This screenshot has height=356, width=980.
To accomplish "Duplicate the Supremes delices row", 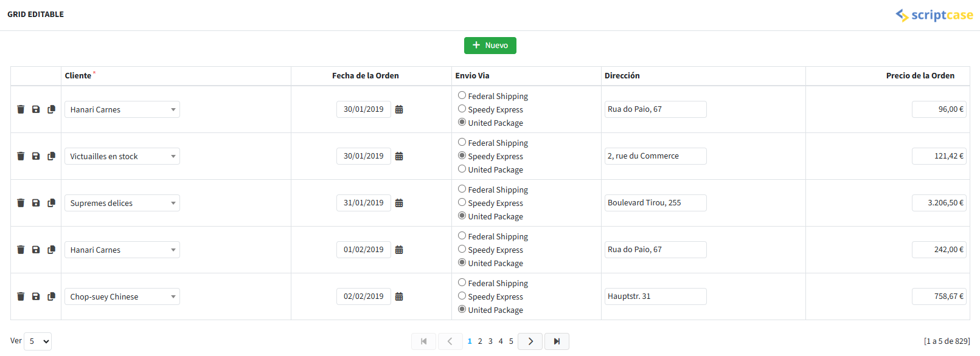I will coord(51,202).
